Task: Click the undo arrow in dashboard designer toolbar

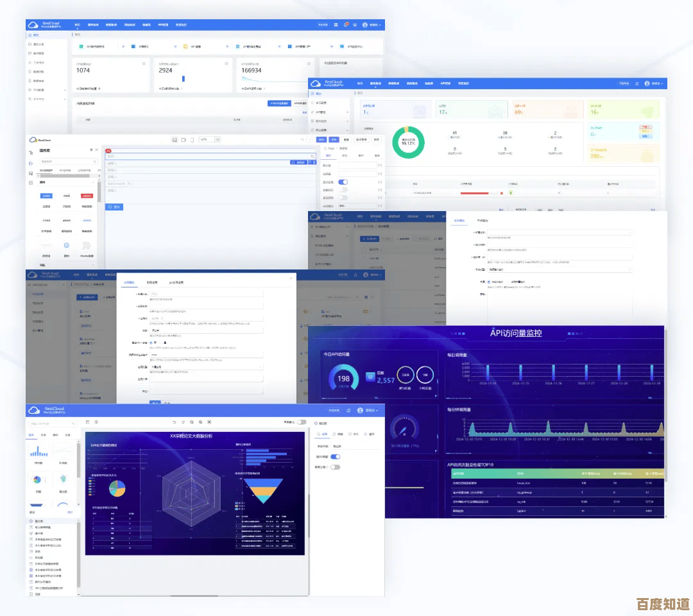Action: [x=174, y=422]
